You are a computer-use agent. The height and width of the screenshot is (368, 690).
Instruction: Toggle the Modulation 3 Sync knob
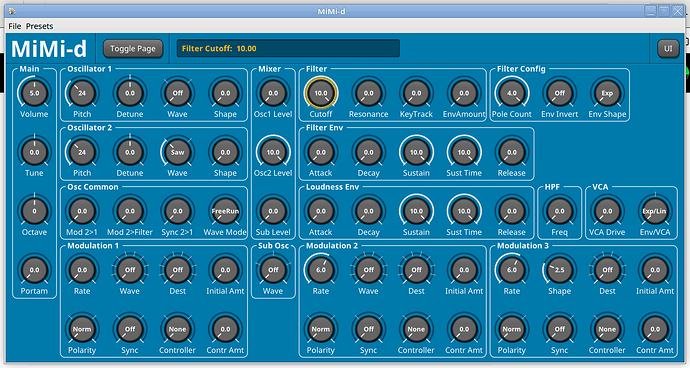tap(559, 329)
